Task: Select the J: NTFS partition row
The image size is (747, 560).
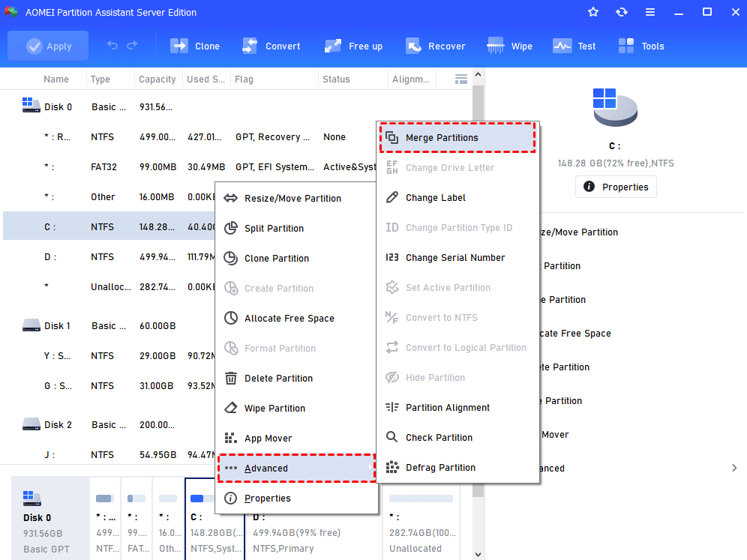Action: click(109, 455)
